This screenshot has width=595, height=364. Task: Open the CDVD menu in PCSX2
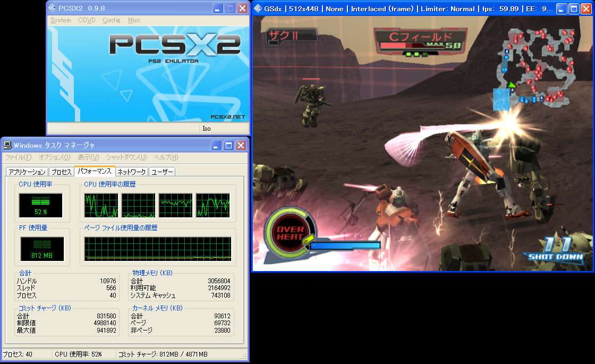87,20
